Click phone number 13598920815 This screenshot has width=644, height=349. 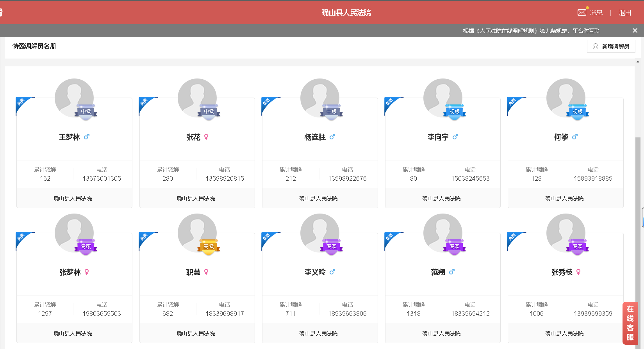pyautogui.click(x=225, y=178)
